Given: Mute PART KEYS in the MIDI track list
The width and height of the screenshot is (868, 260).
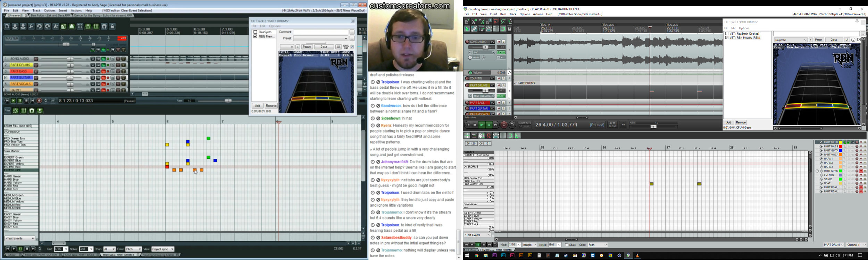Looking at the screenshot, I should [861, 171].
